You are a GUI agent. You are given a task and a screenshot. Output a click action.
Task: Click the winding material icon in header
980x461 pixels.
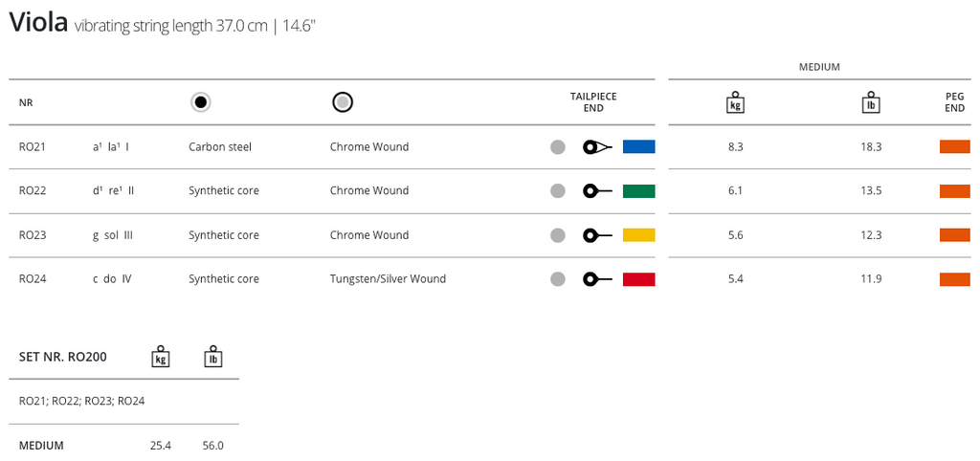point(343,102)
